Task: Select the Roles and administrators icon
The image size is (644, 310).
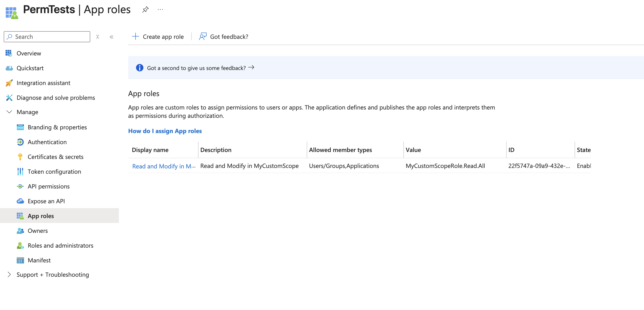Action: click(21, 245)
